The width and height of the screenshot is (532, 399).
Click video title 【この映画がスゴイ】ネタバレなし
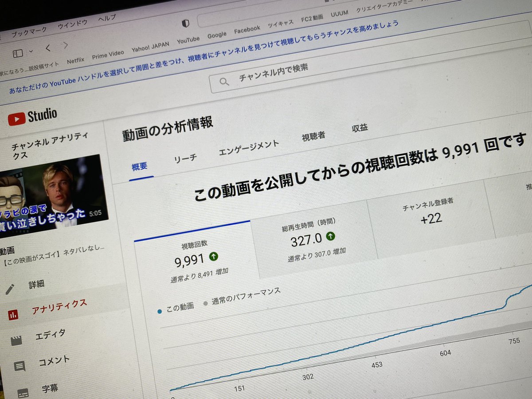point(54,255)
